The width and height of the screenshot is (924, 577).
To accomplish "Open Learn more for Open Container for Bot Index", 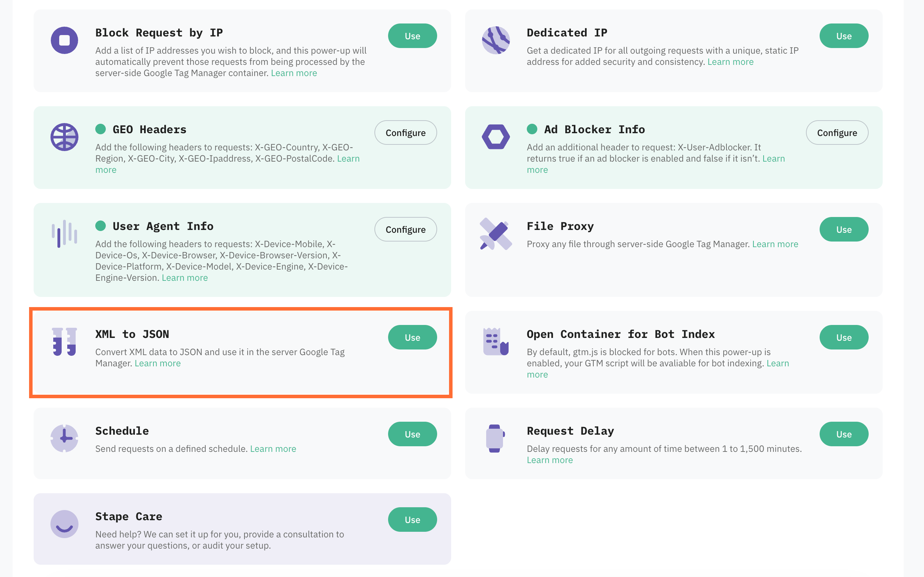I will point(778,363).
